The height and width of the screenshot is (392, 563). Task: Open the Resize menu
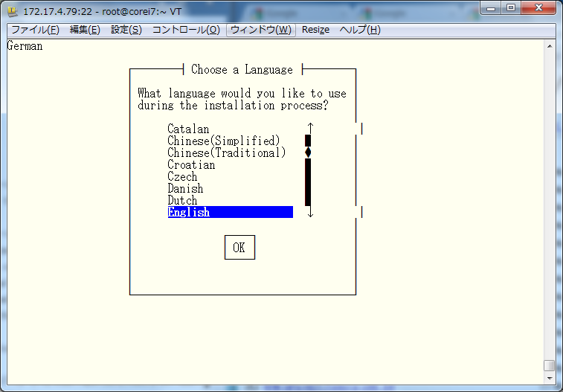315,30
